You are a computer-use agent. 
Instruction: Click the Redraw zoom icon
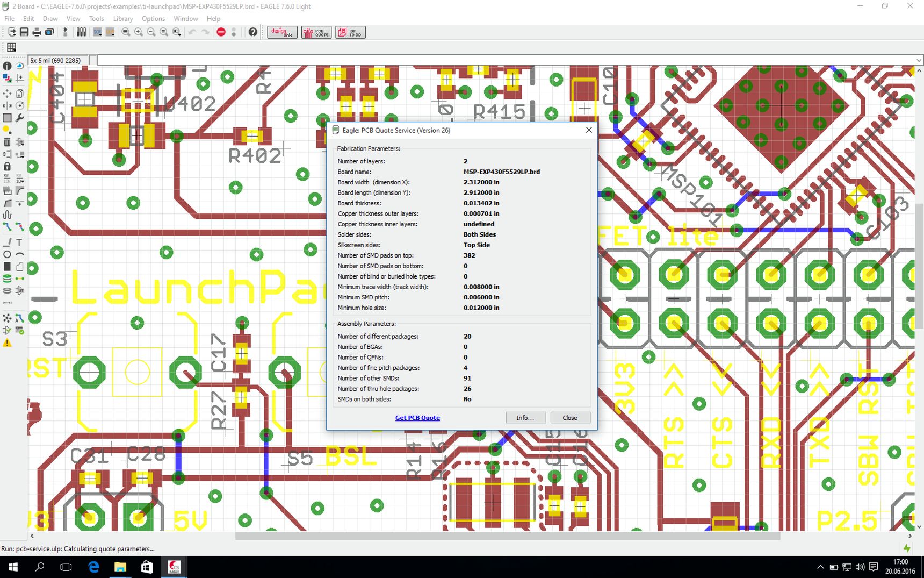pyautogui.click(x=164, y=32)
